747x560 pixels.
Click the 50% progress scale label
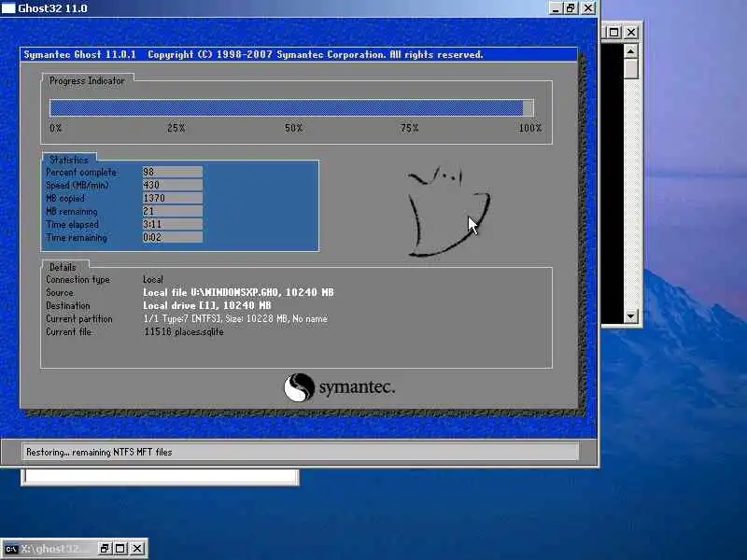[x=293, y=128]
